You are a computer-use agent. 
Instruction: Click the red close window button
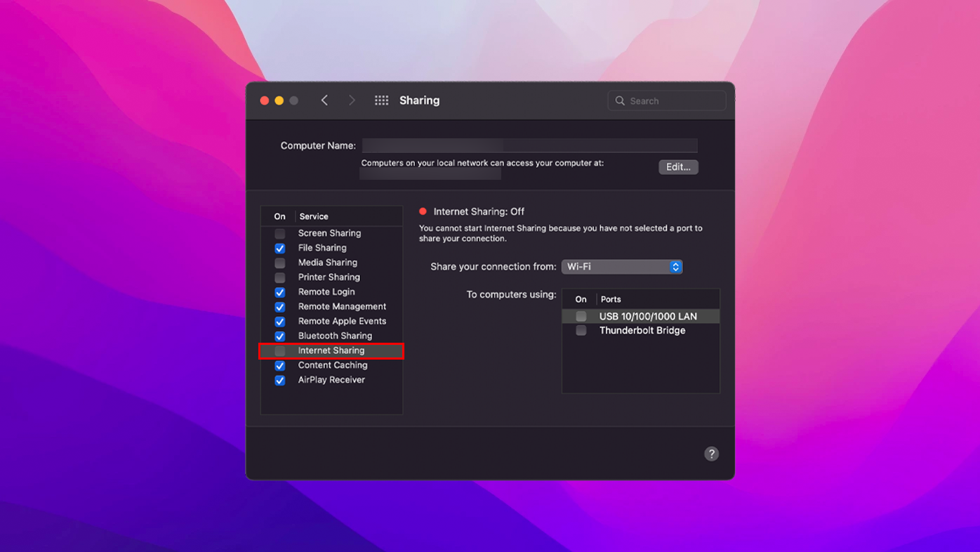tap(265, 100)
